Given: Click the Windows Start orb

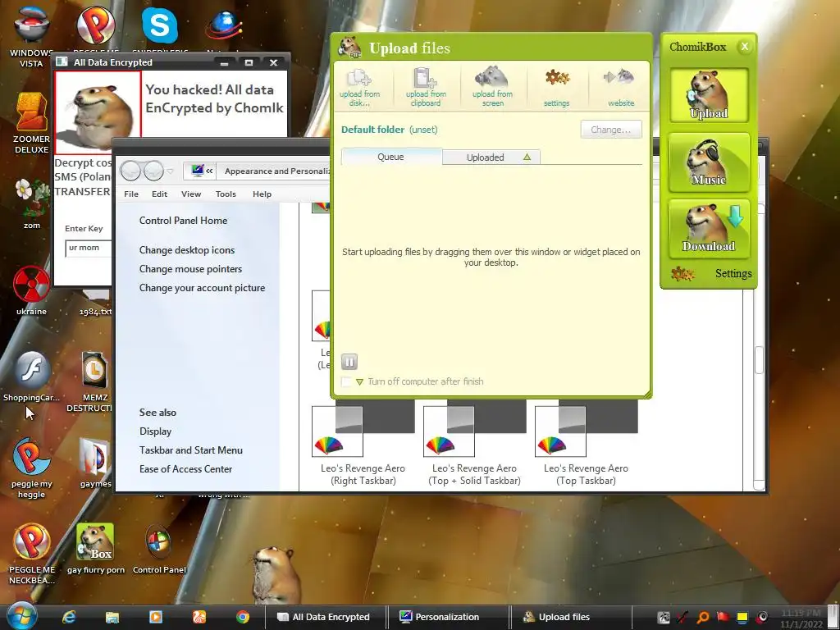Looking at the screenshot, I should click(22, 616).
